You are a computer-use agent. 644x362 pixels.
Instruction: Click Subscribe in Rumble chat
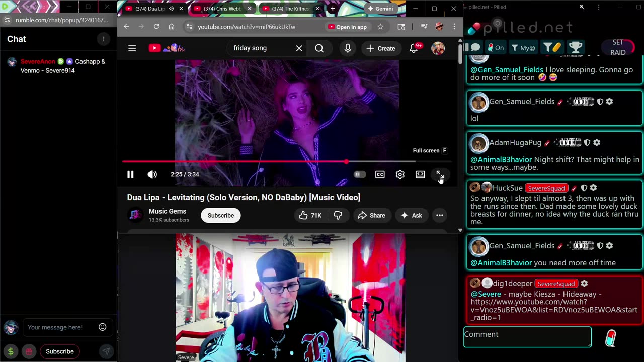tap(60, 351)
